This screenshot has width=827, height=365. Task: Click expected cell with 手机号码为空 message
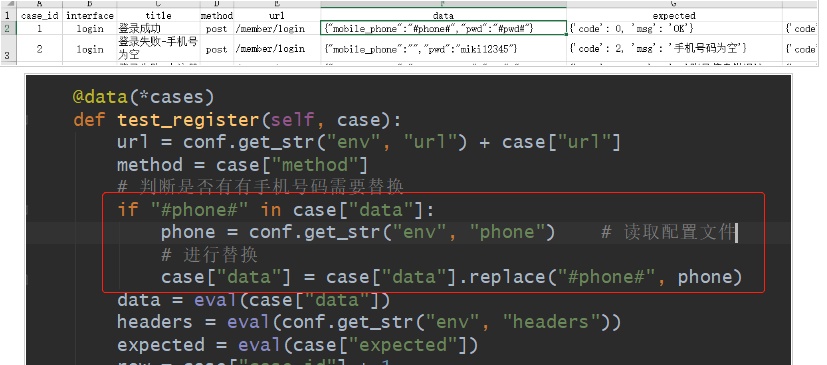[x=674, y=49]
